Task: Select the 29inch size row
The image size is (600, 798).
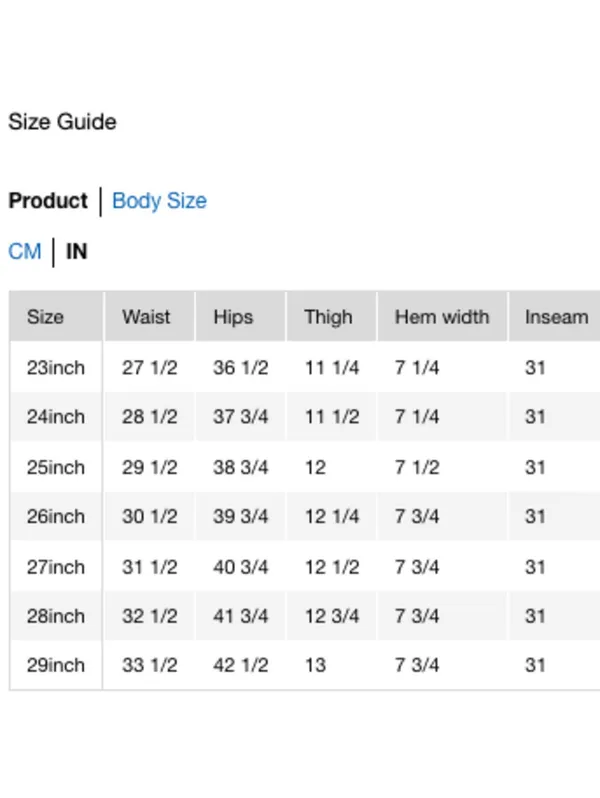Action: [305, 665]
